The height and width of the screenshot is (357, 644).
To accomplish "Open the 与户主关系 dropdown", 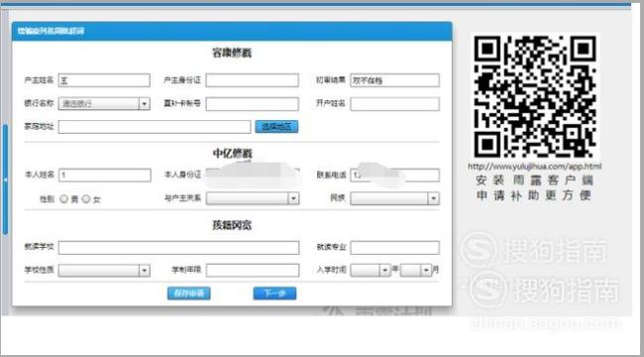I will coord(253,198).
